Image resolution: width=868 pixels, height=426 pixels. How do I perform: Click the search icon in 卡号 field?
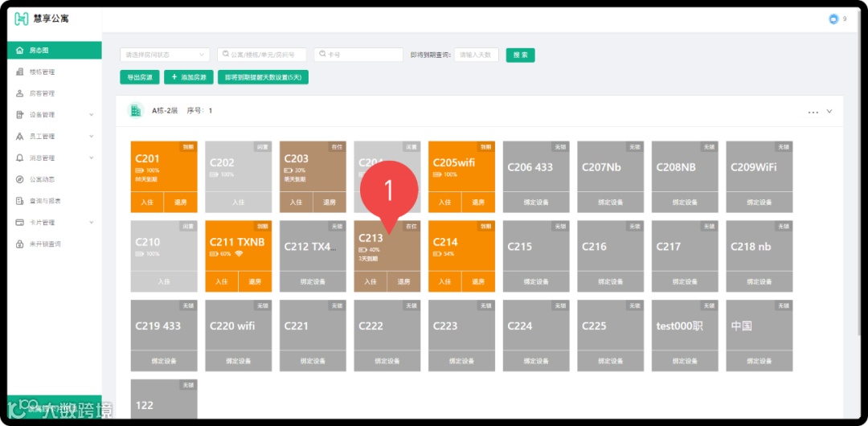[x=323, y=54]
